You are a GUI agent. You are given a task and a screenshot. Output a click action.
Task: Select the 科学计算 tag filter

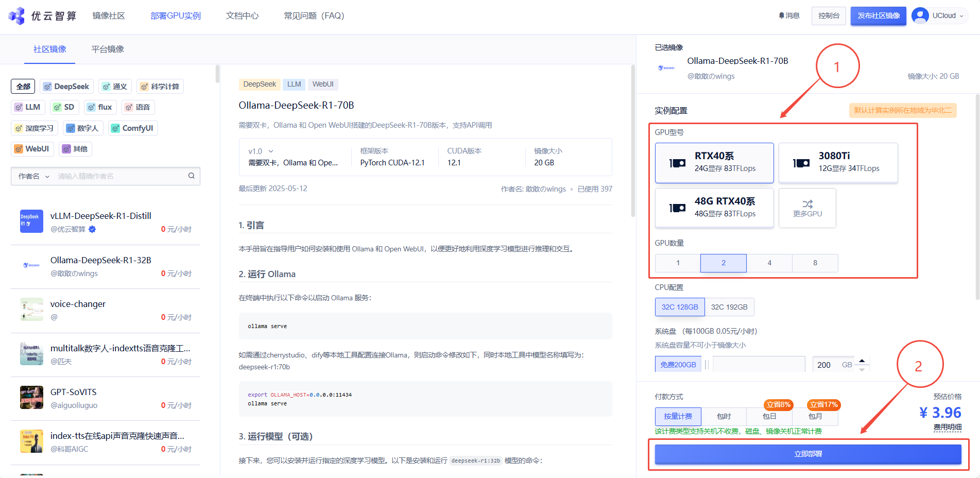pos(160,87)
